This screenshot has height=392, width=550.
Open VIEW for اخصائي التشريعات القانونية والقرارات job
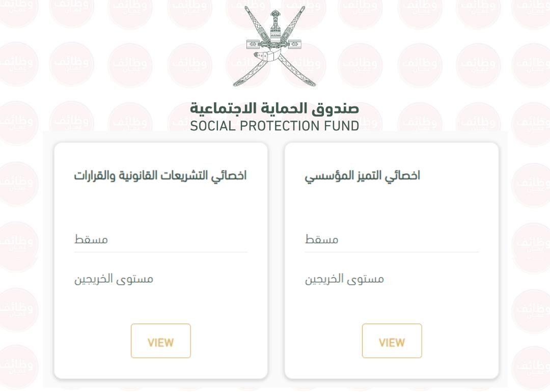click(x=160, y=341)
